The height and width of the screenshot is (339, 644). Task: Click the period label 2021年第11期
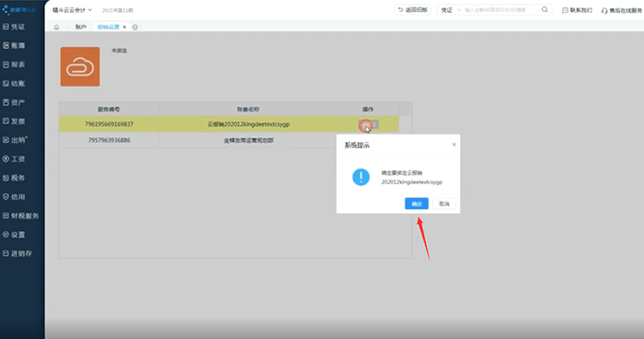point(118,10)
